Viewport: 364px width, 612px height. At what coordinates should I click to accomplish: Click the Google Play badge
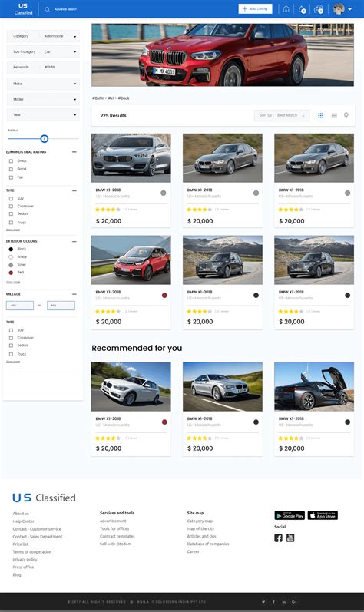[x=290, y=515]
